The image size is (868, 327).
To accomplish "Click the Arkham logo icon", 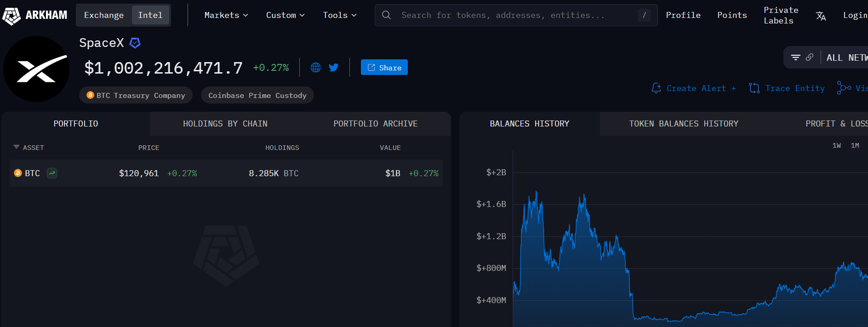I will click(11, 16).
